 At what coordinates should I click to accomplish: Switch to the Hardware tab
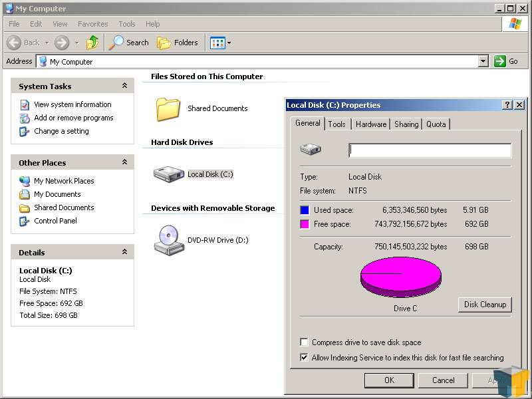(x=371, y=124)
